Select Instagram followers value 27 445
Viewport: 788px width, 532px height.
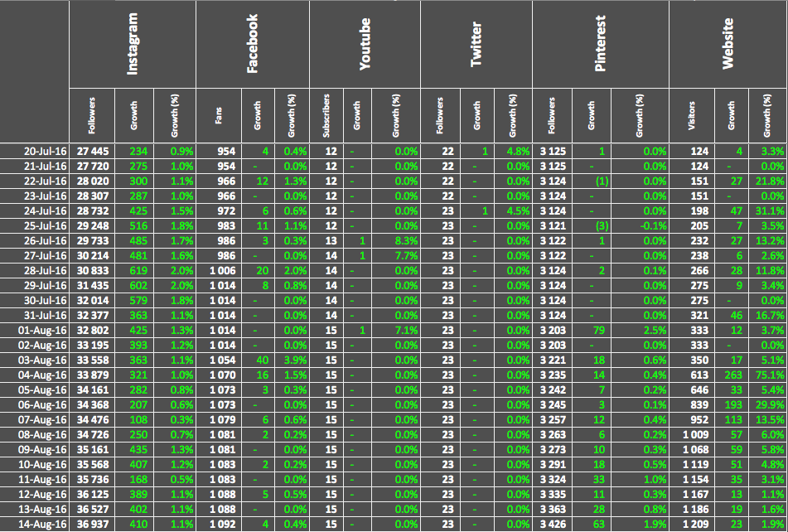92,151
